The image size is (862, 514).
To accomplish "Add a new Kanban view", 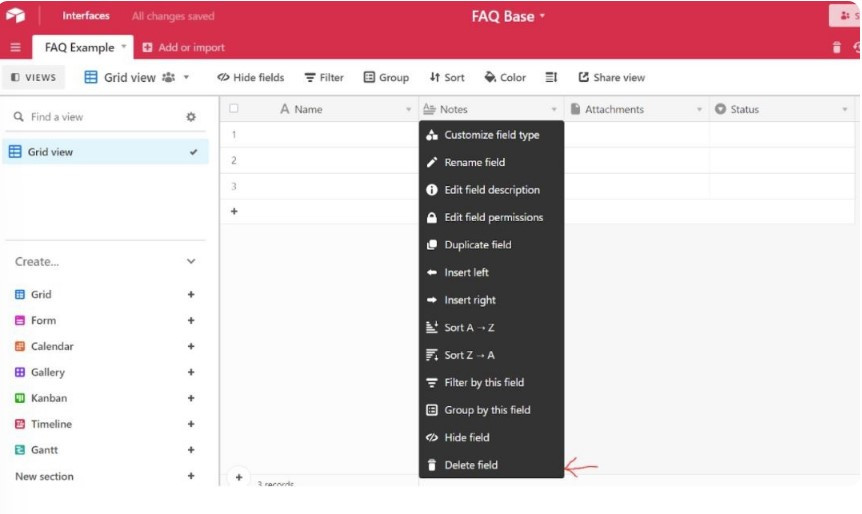I will click(x=191, y=398).
